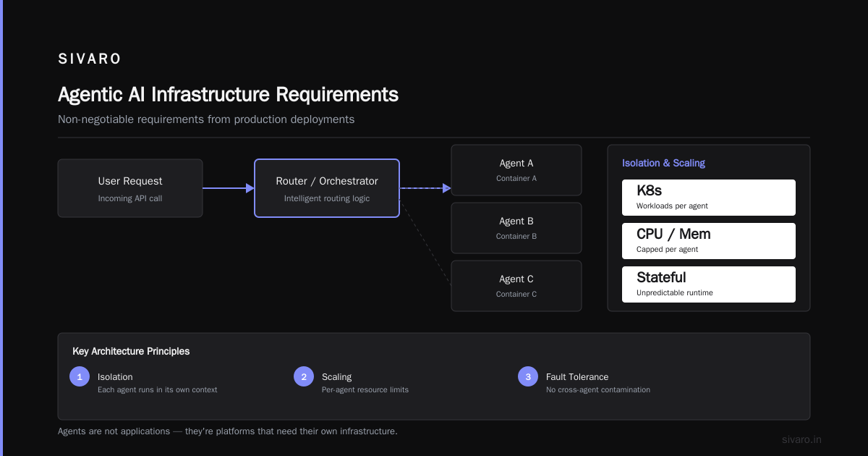Image resolution: width=868 pixels, height=456 pixels.
Task: Select the Scaling principle label
Action: [x=336, y=376]
